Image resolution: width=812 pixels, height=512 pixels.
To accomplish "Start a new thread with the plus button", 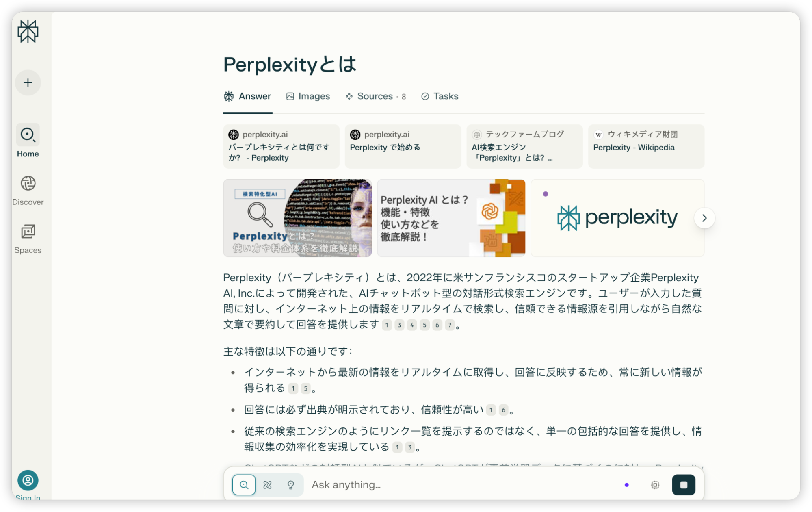I will point(28,83).
